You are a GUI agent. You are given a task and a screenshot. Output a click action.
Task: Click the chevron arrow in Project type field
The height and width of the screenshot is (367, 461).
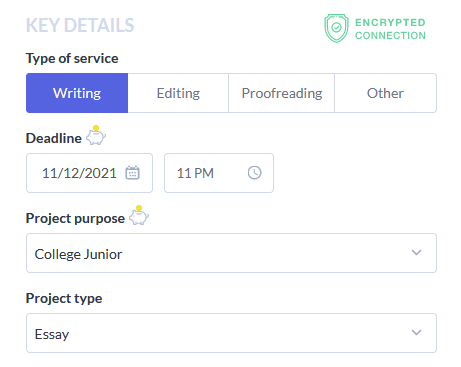[416, 333]
